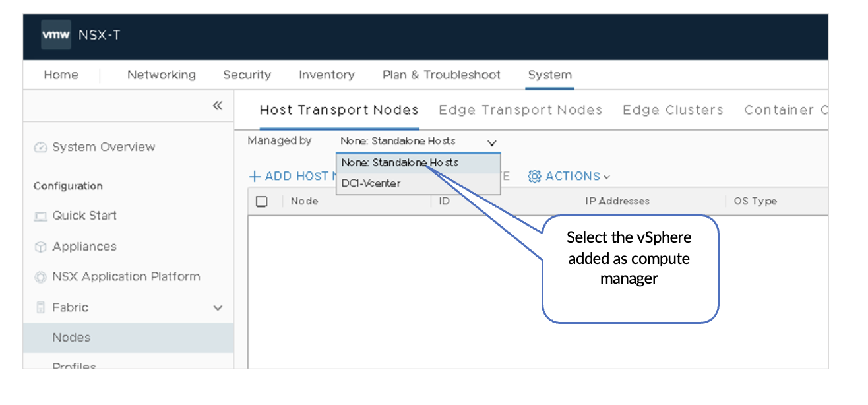The width and height of the screenshot is (868, 405).
Task: Go to the Edge Clusters tab
Action: tap(672, 110)
